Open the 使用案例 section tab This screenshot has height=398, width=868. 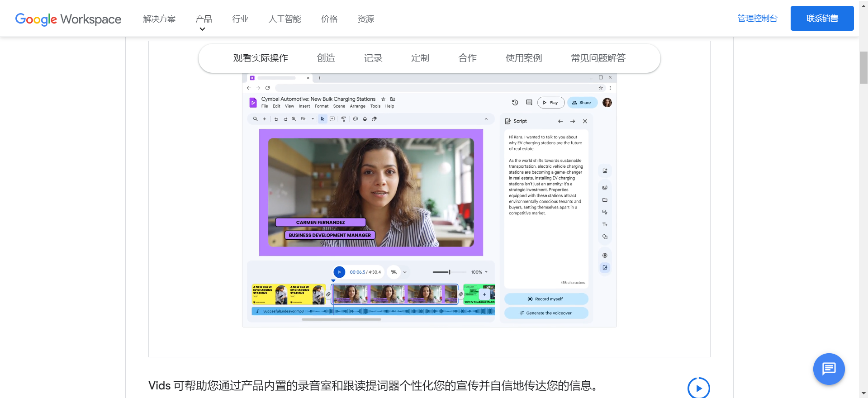[524, 58]
